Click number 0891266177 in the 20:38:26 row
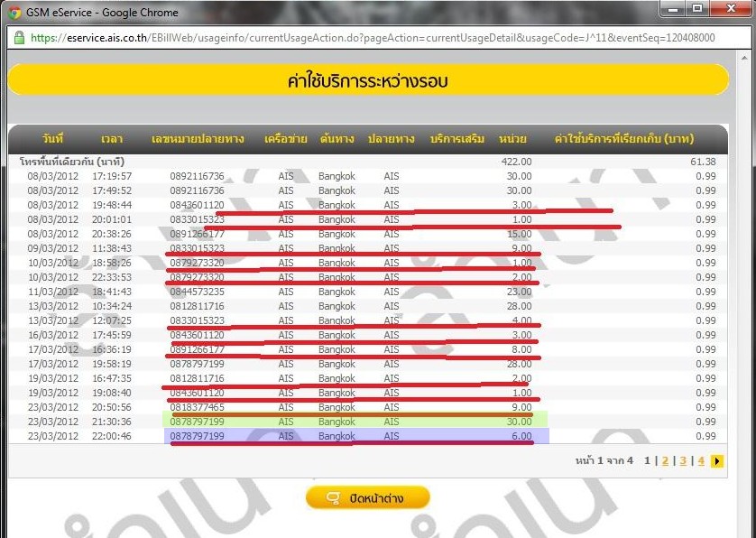This screenshot has height=538, width=756. click(197, 234)
